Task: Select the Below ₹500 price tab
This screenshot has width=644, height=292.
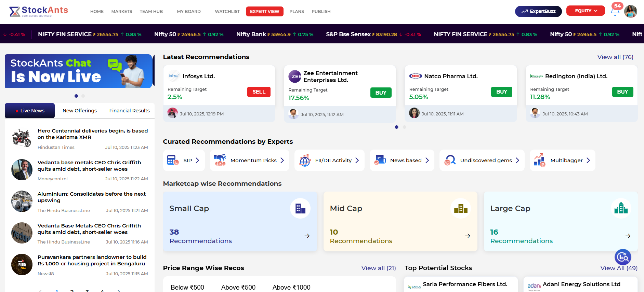Action: (x=187, y=287)
